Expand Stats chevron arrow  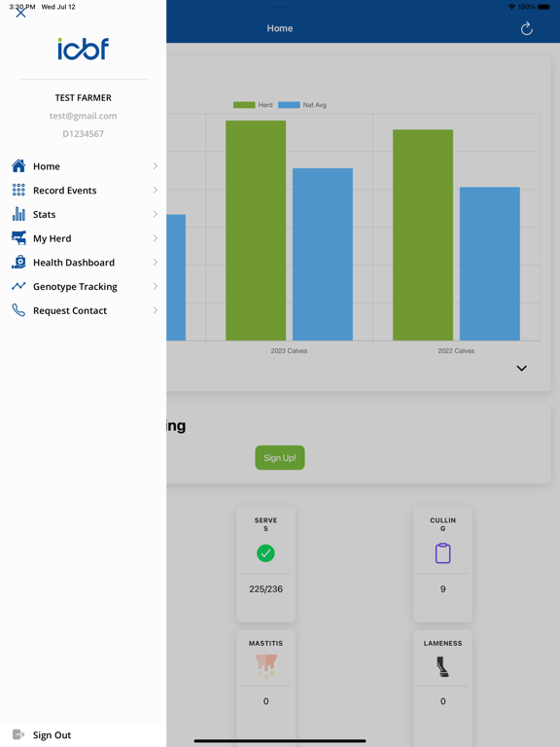tap(156, 214)
